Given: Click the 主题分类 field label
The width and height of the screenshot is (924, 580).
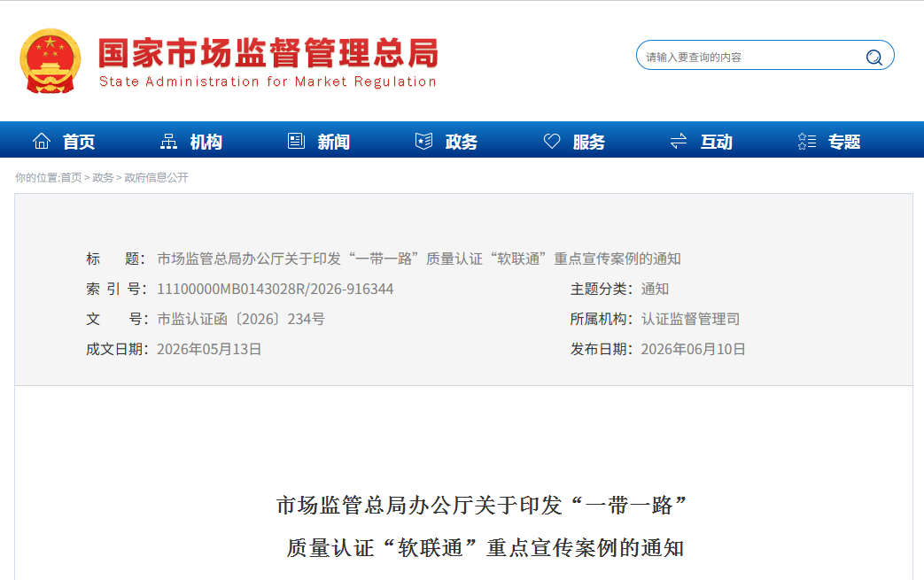Looking at the screenshot, I should point(601,290).
